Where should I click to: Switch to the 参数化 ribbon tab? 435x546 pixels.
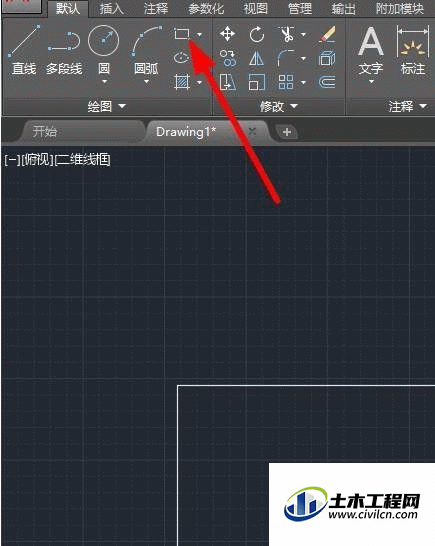point(206,9)
